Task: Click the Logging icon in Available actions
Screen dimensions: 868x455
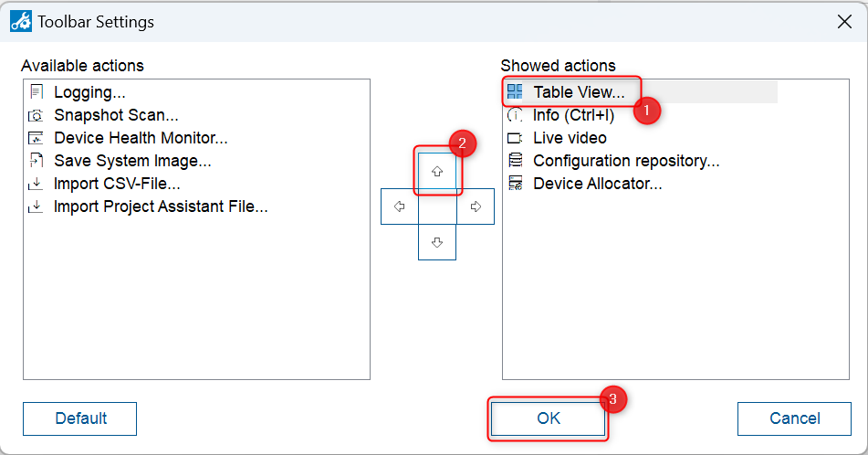Action: 37,92
